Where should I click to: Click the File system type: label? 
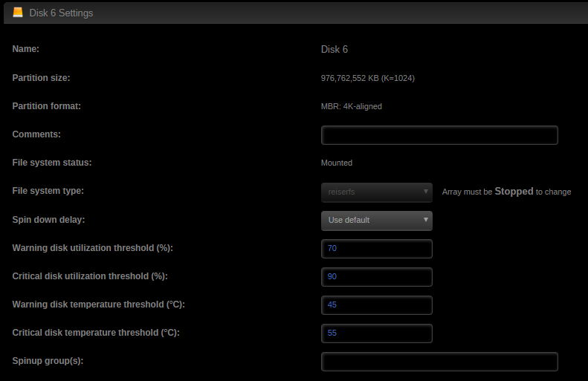48,191
